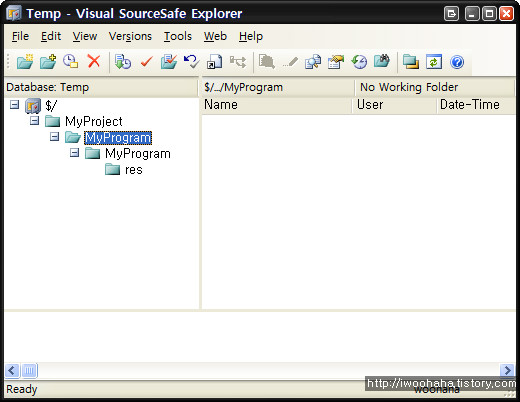The image size is (520, 402).
Task: Click the Add Files toolbar icon
Action: pyautogui.click(x=48, y=62)
